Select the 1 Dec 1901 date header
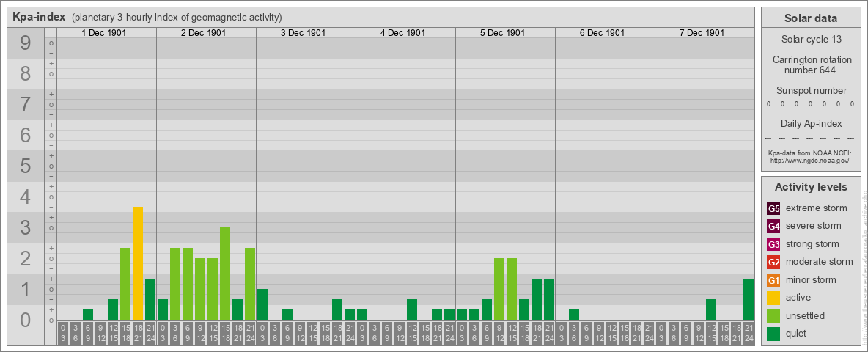The height and width of the screenshot is (352, 868). 104,33
